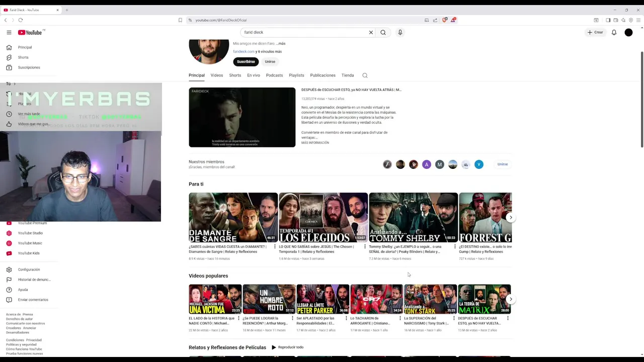Open Shorts in the sidebar

[x=23, y=57]
